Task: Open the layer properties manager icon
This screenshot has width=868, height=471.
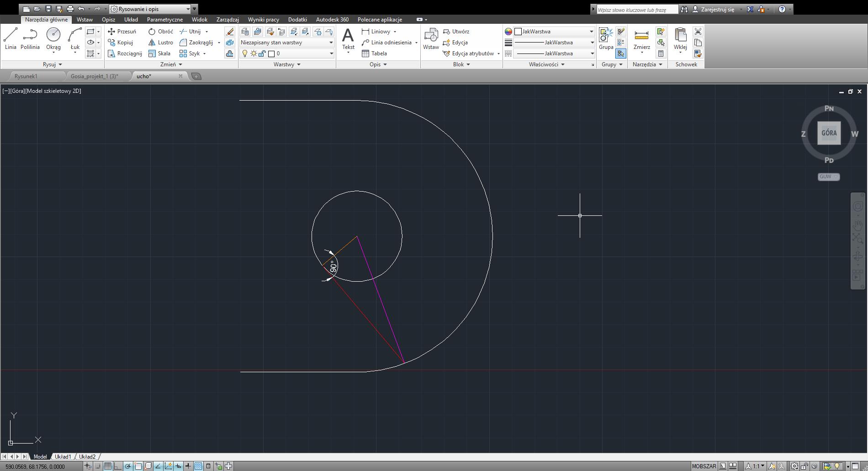Action: coord(245,32)
